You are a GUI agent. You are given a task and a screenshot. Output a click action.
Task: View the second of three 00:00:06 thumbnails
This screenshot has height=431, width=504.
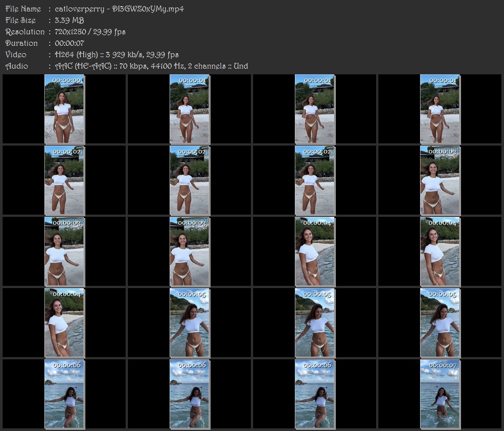pyautogui.click(x=190, y=394)
